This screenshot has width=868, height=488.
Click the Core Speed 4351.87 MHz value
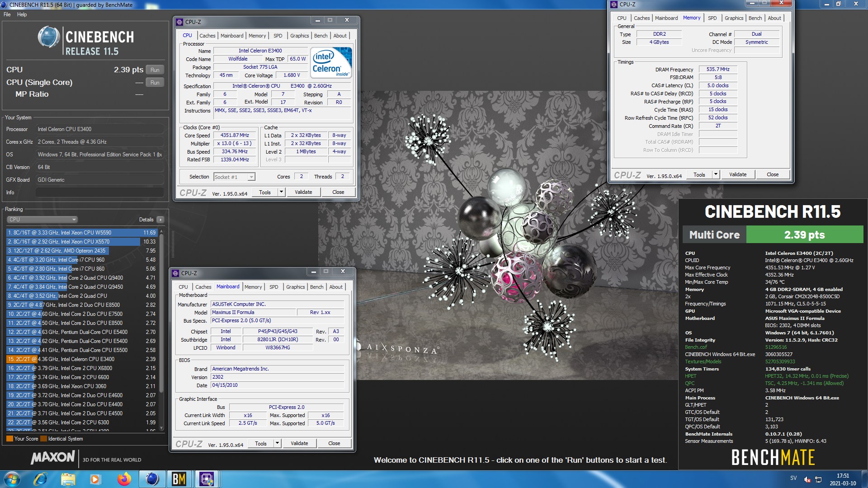(235, 136)
